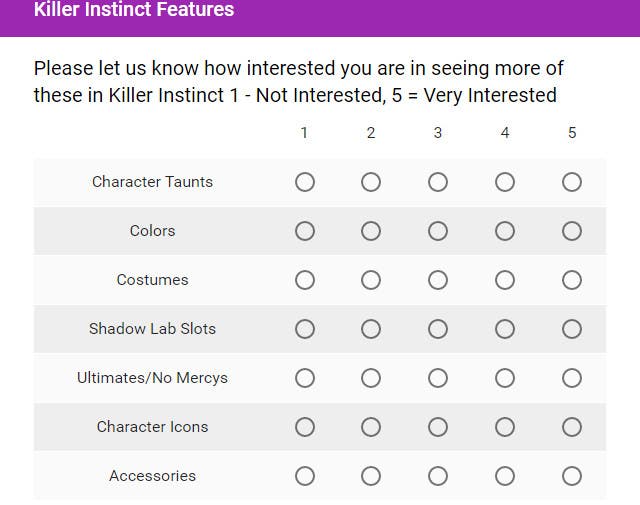Select rating 1 for Ultimates/No Mercys
Viewport: 640px width, 505px height.
pyautogui.click(x=304, y=378)
